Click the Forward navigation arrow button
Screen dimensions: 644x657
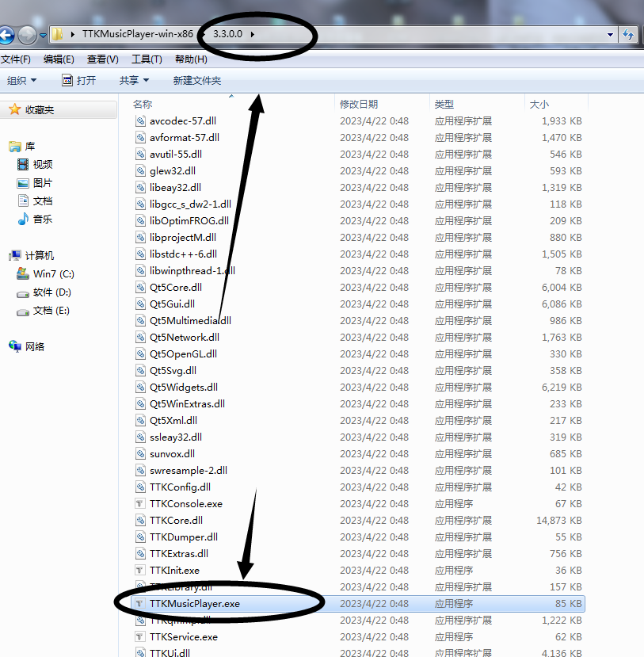(x=28, y=35)
